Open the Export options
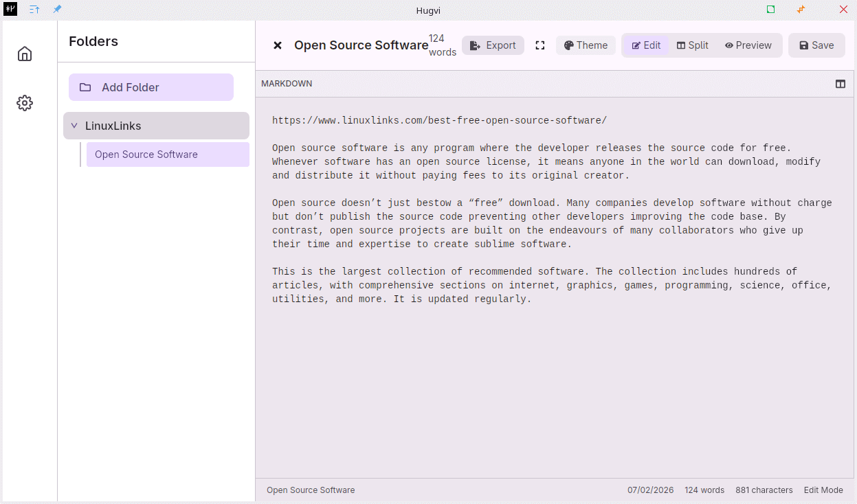This screenshot has height=504, width=857. coord(493,45)
